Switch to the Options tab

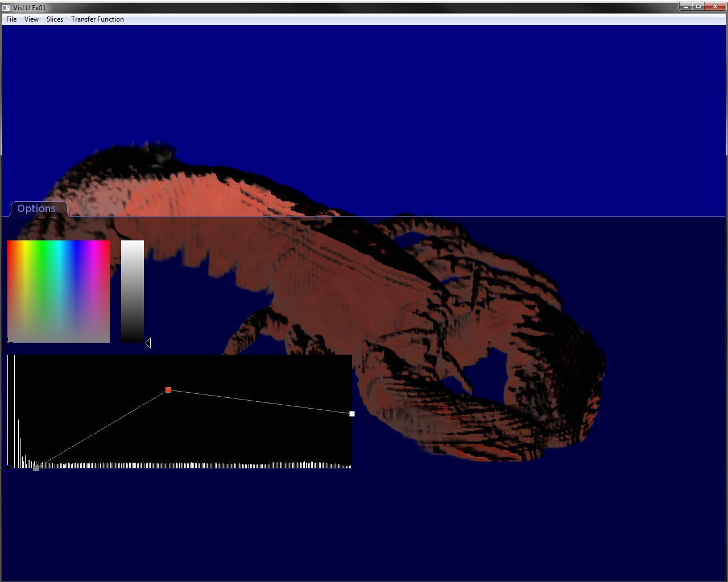pyautogui.click(x=37, y=209)
